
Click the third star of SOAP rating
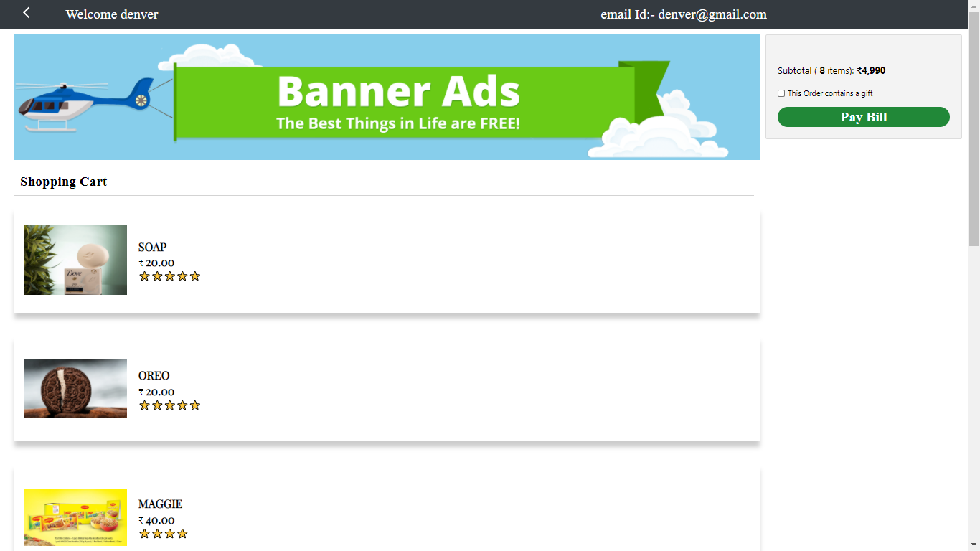[170, 276]
